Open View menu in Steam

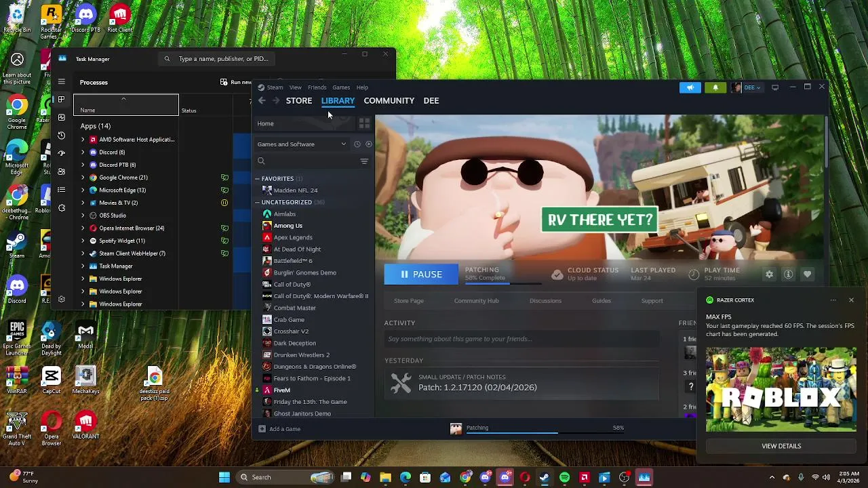click(296, 87)
